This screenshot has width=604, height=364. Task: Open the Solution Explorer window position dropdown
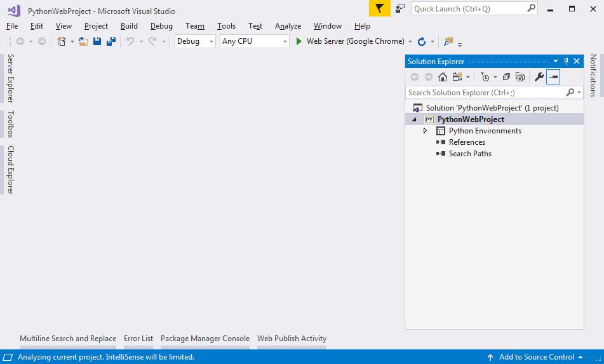[x=556, y=61]
